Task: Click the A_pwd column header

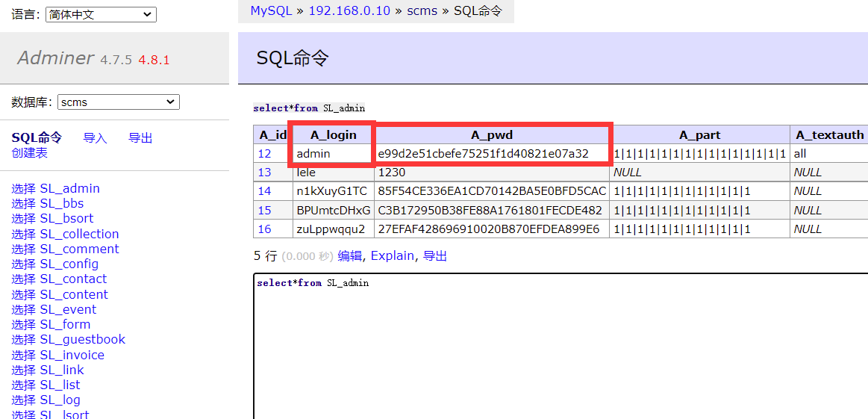Action: pyautogui.click(x=492, y=134)
